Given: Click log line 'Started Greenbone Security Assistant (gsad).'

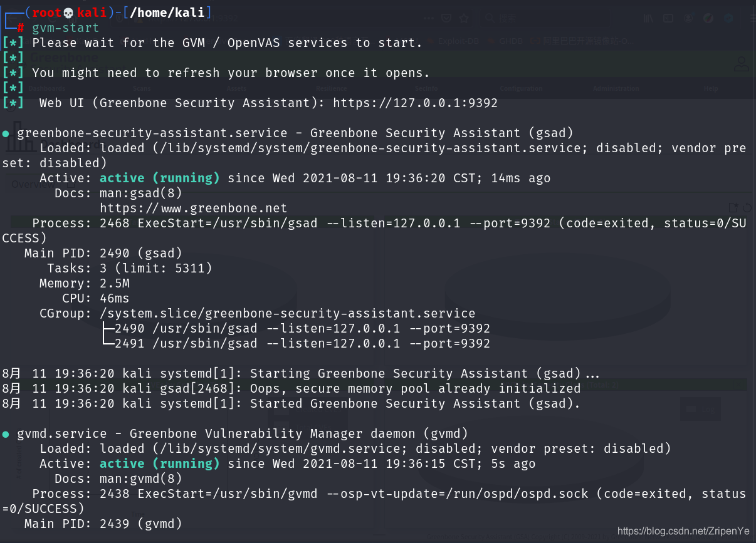Looking at the screenshot, I should tap(291, 403).
